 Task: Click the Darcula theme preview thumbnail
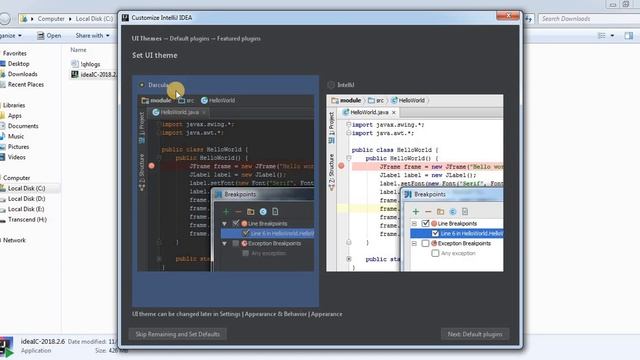coord(226,183)
